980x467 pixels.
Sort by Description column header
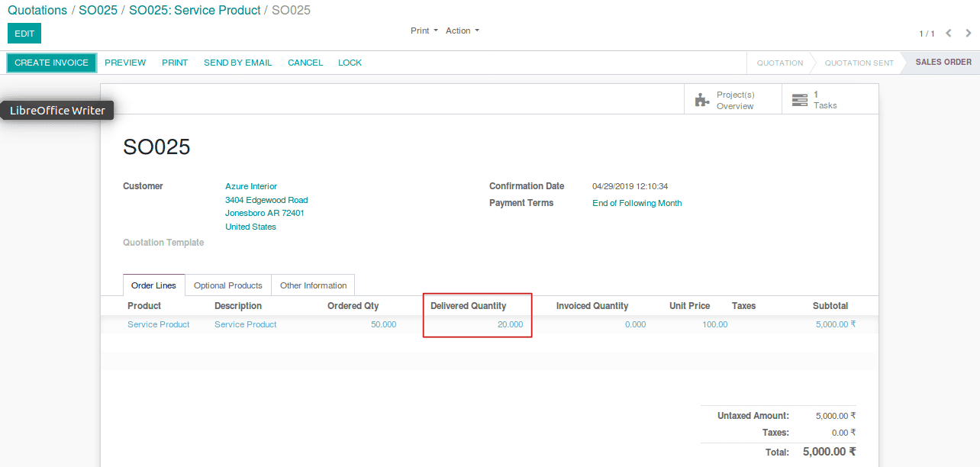[x=238, y=306]
